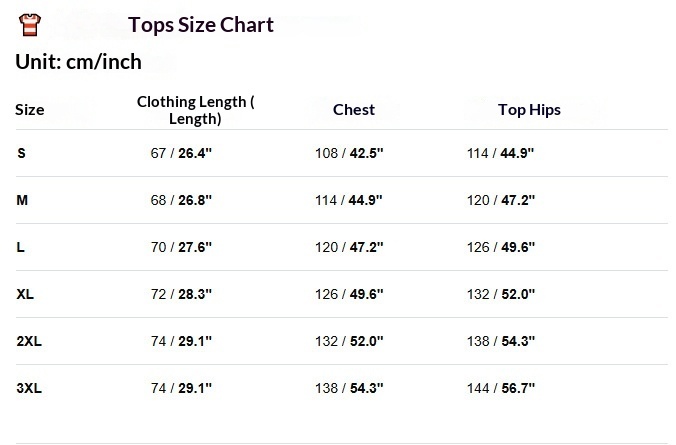The image size is (676, 445).
Task: Select the 126 / 49.6" chest value
Action: tap(349, 294)
